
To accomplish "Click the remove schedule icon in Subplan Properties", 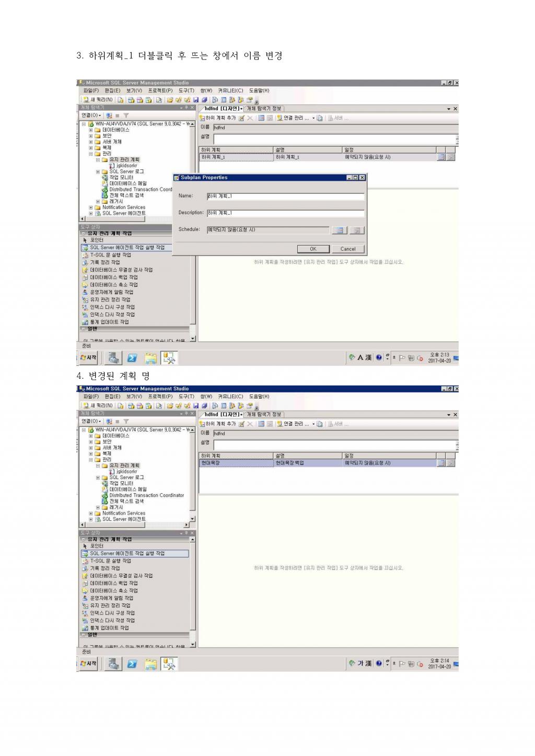I will pyautogui.click(x=357, y=230).
